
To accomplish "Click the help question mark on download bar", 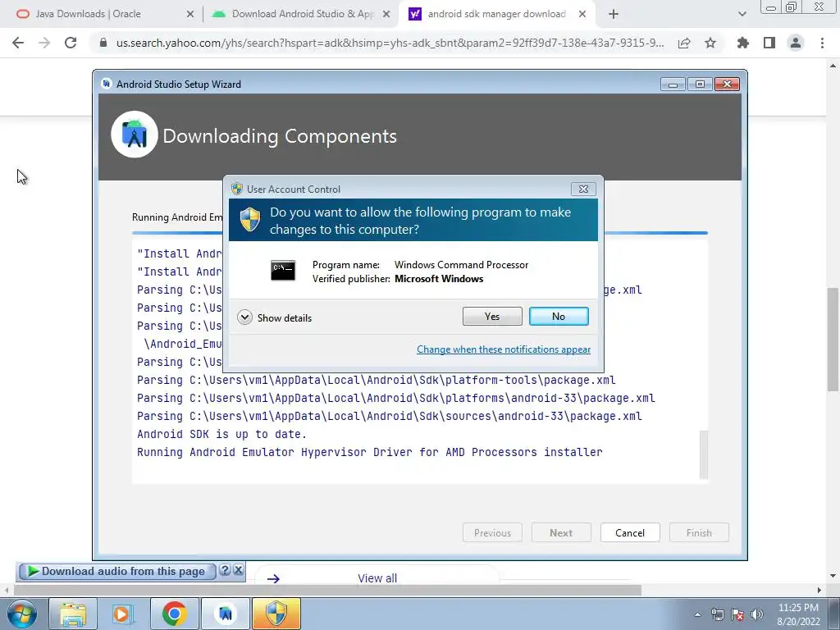I will pos(225,570).
